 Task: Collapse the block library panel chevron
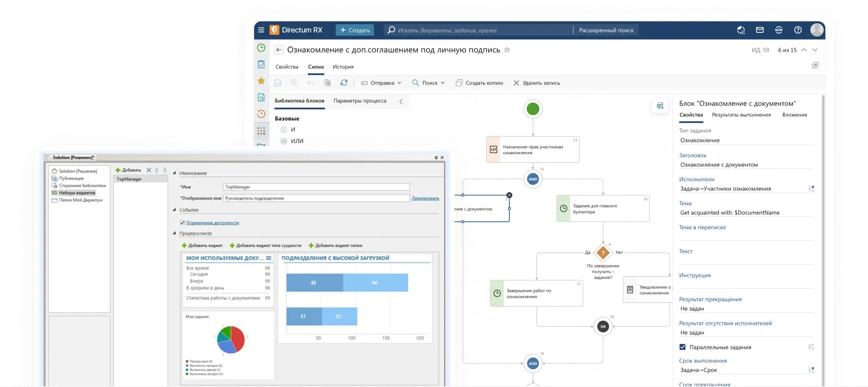(401, 101)
